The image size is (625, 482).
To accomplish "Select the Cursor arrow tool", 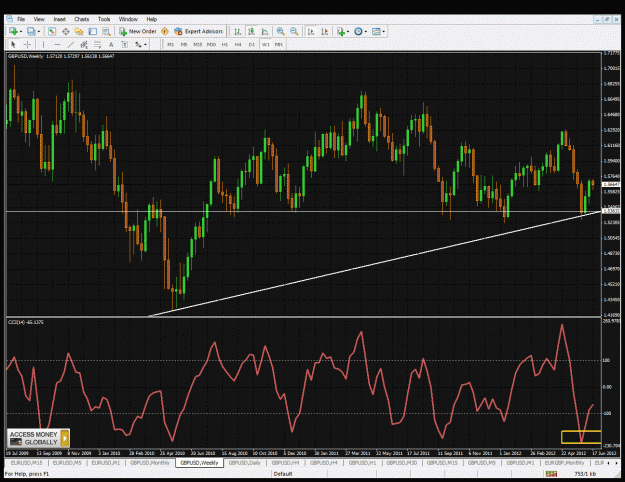I will click(x=13, y=44).
